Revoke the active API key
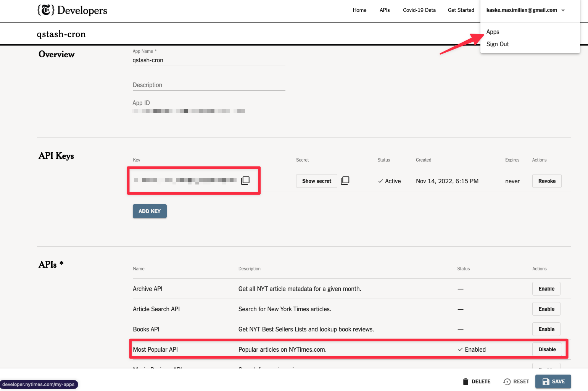This screenshot has width=588, height=391. click(x=546, y=181)
